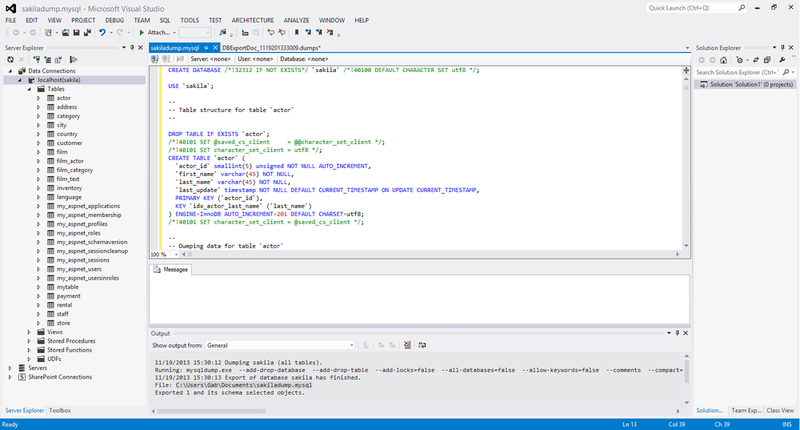Viewport: 800px width, 430px height.
Task: Switch to the Toolbox tab
Action: point(60,410)
